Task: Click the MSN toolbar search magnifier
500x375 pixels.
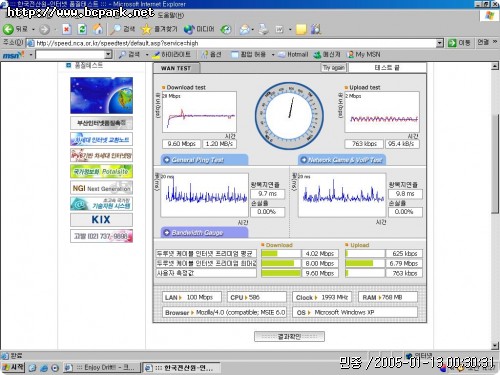Action: pos(122,54)
